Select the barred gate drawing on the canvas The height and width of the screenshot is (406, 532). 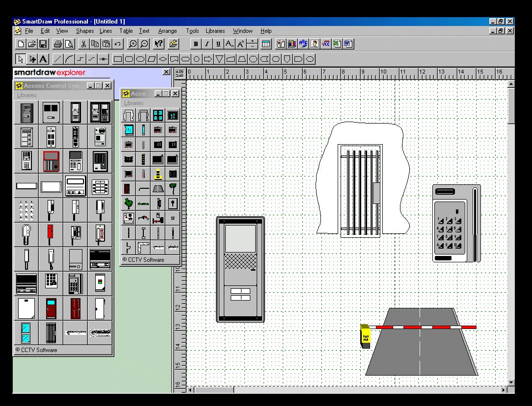click(x=360, y=191)
